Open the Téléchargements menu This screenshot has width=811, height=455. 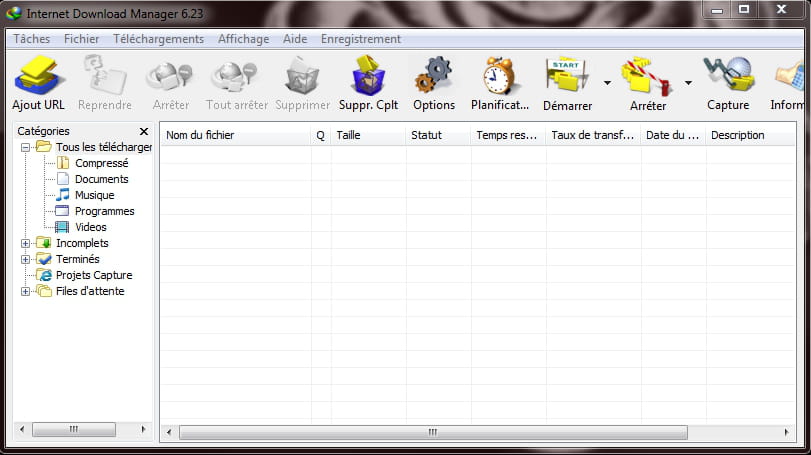tap(158, 39)
